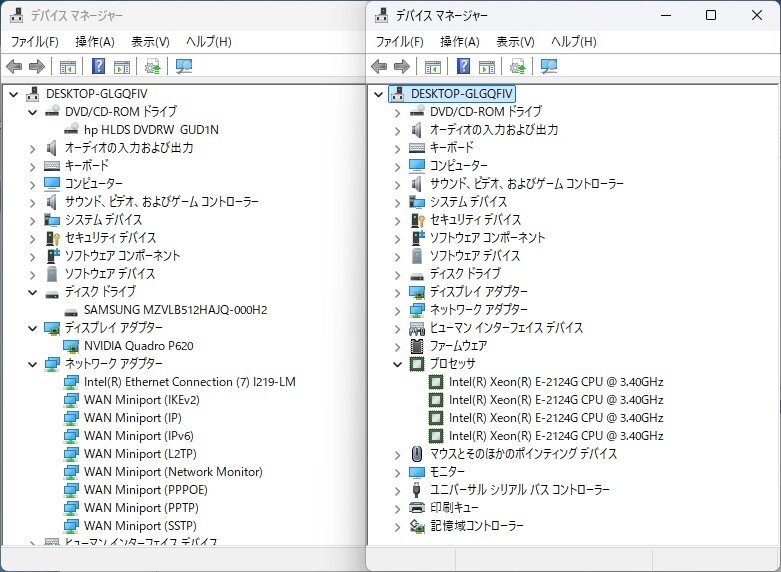
Task: Expand キーボード in left window
Action: 33,166
